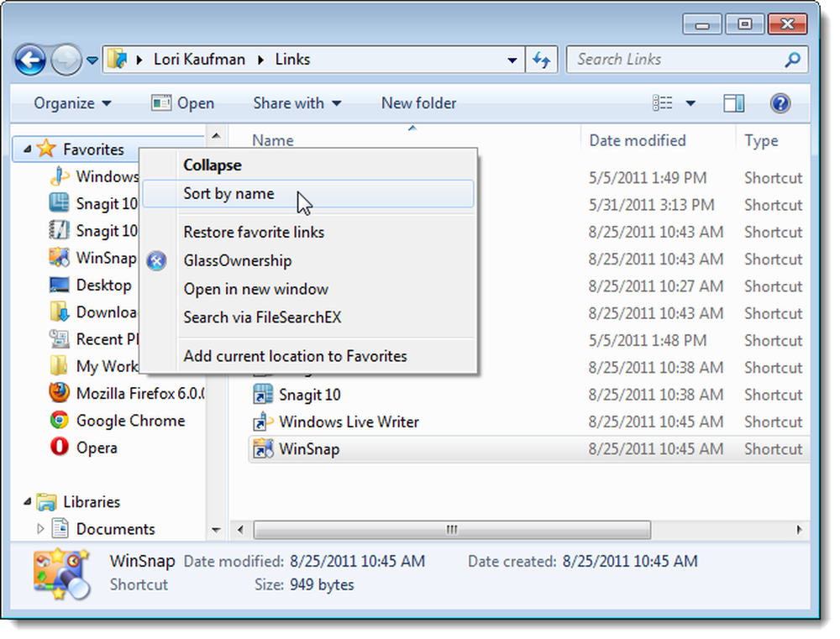The image size is (840, 639).
Task: Select Documents library in tree
Action: (x=116, y=529)
